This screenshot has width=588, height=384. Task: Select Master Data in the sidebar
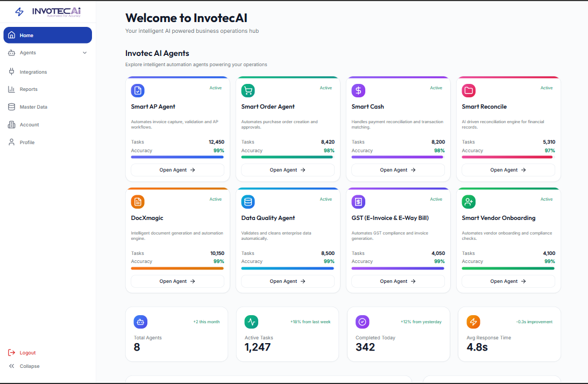click(33, 107)
